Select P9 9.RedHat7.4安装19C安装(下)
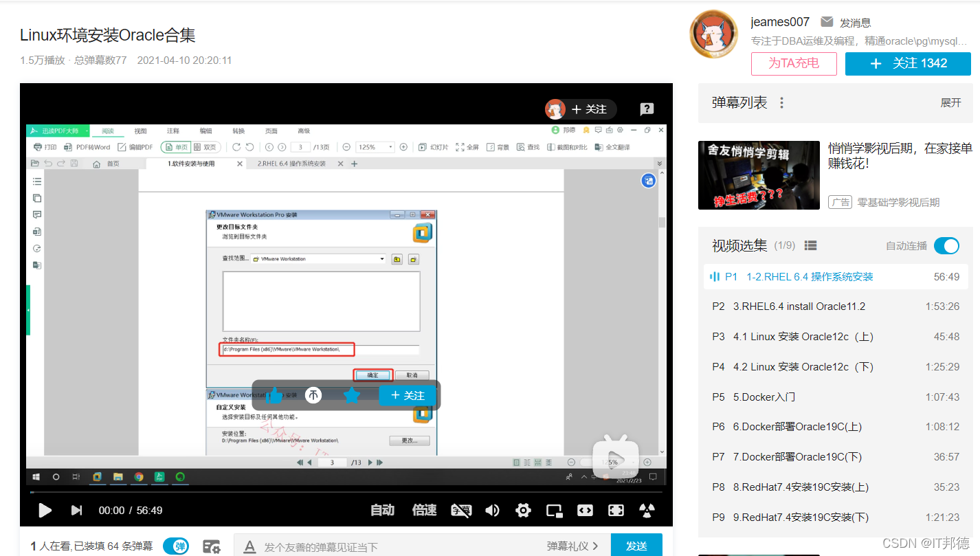Screen dimensions: 980x556 coord(836,518)
